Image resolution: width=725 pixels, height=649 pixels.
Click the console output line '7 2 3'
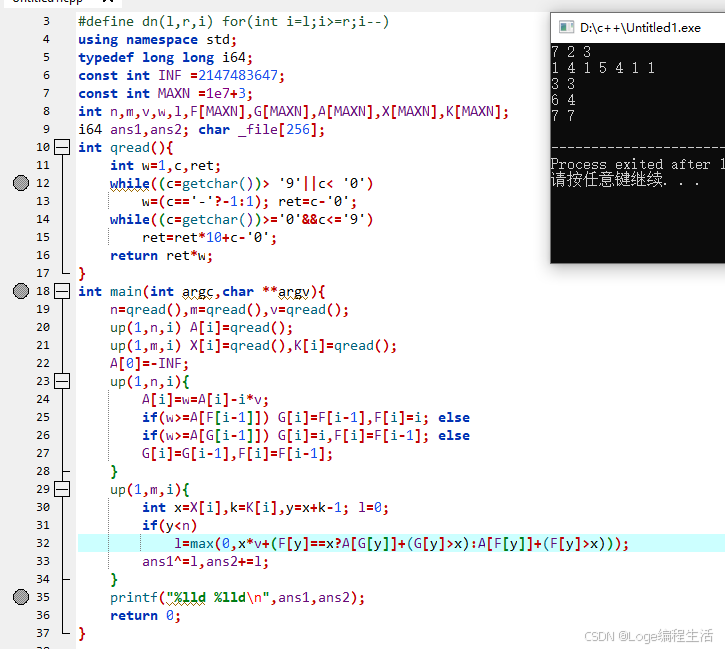pos(571,51)
